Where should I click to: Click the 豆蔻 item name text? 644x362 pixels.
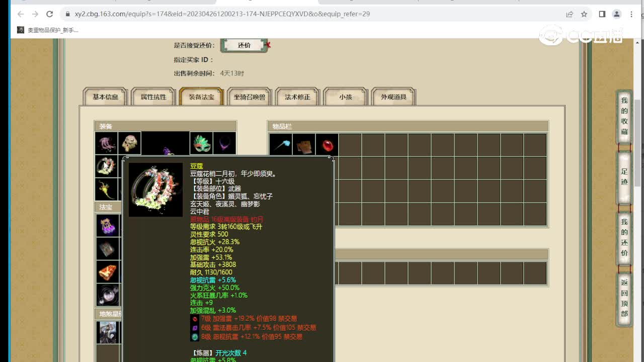(x=196, y=166)
